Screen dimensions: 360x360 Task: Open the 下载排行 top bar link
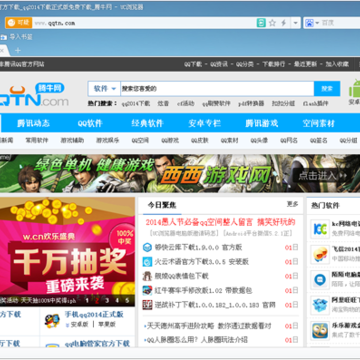tap(274, 64)
